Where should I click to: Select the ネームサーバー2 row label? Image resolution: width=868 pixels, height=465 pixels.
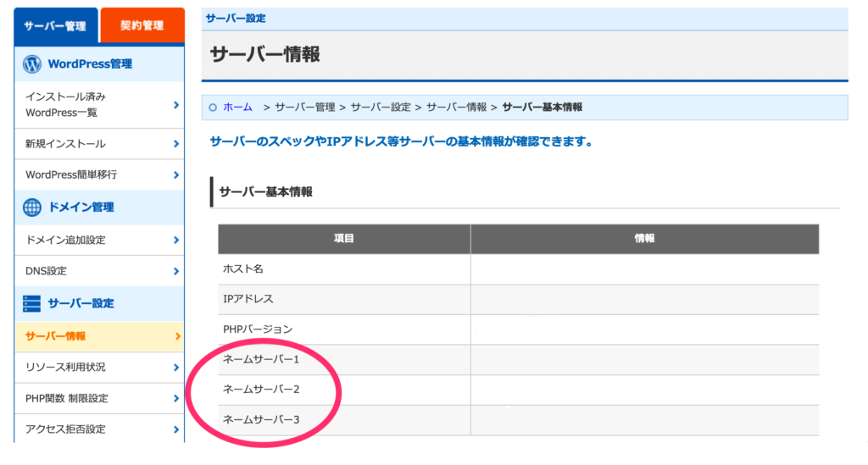click(261, 390)
